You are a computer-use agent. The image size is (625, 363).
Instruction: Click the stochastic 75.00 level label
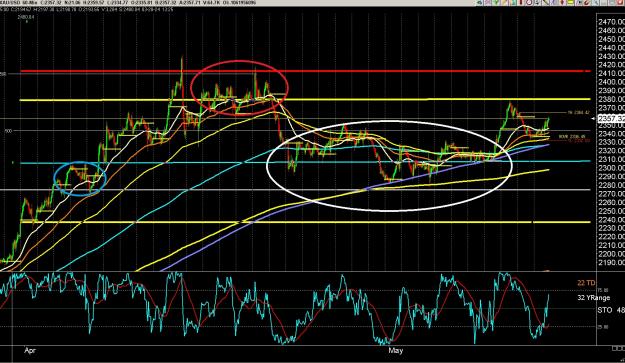[603, 290]
